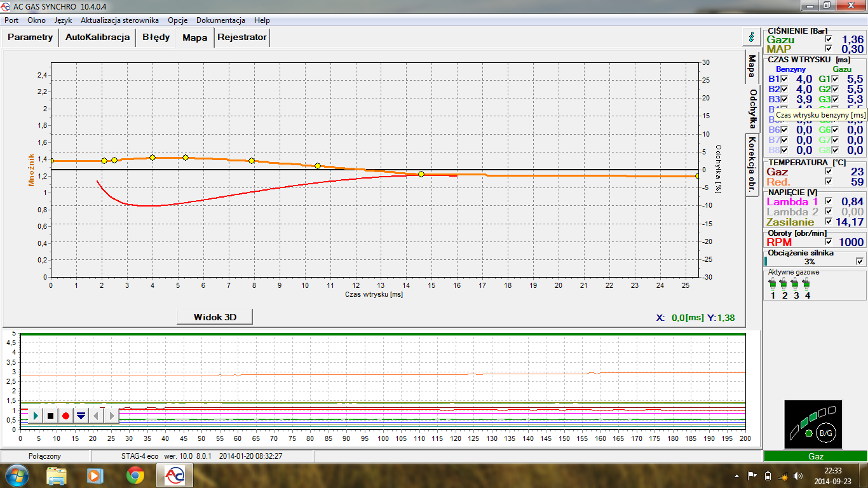Click the yellow map point near 14.5 ms

click(421, 174)
